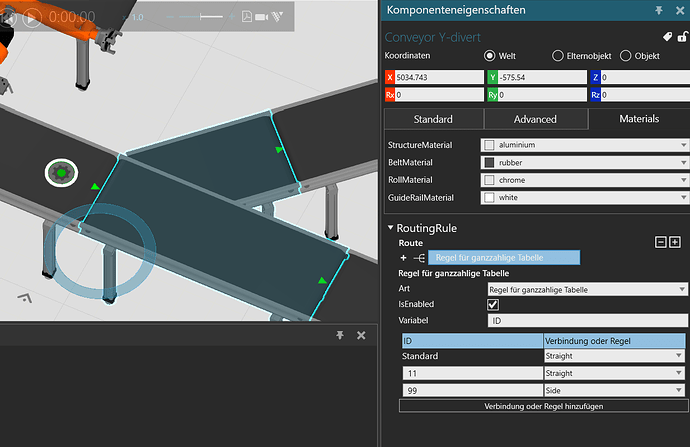Click the chrome color swatch
690x447 pixels.
(489, 180)
